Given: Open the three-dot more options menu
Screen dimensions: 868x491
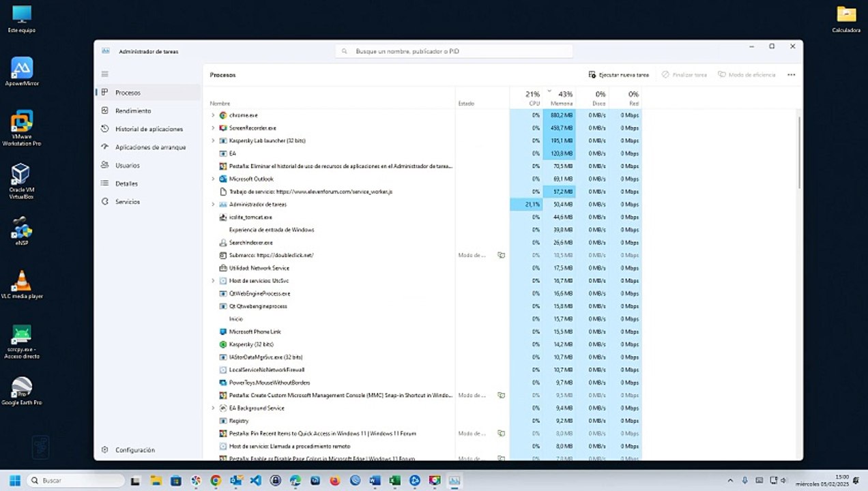Looking at the screenshot, I should coord(791,75).
